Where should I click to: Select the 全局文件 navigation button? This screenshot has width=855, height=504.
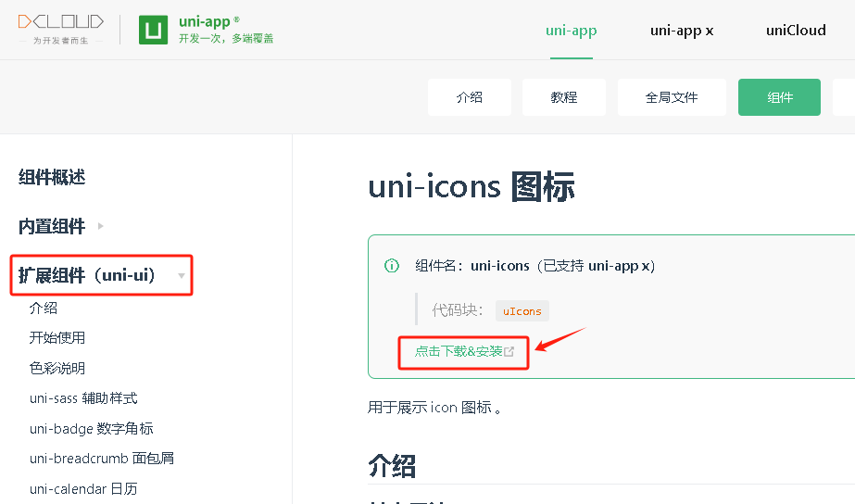pos(672,97)
